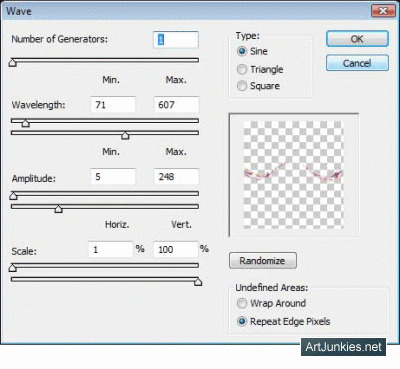Cancel the Wave dialog
This screenshot has width=400, height=369.
click(x=357, y=63)
